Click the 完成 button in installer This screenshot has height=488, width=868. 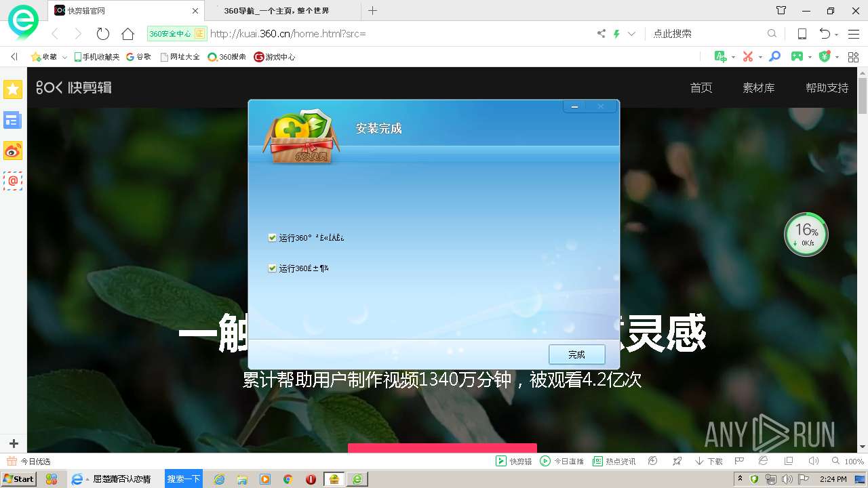point(576,354)
